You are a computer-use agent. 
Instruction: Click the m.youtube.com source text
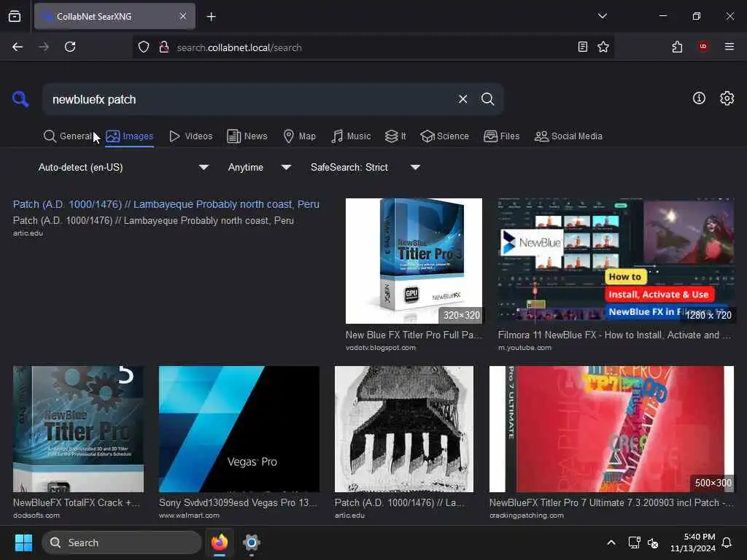pos(525,348)
